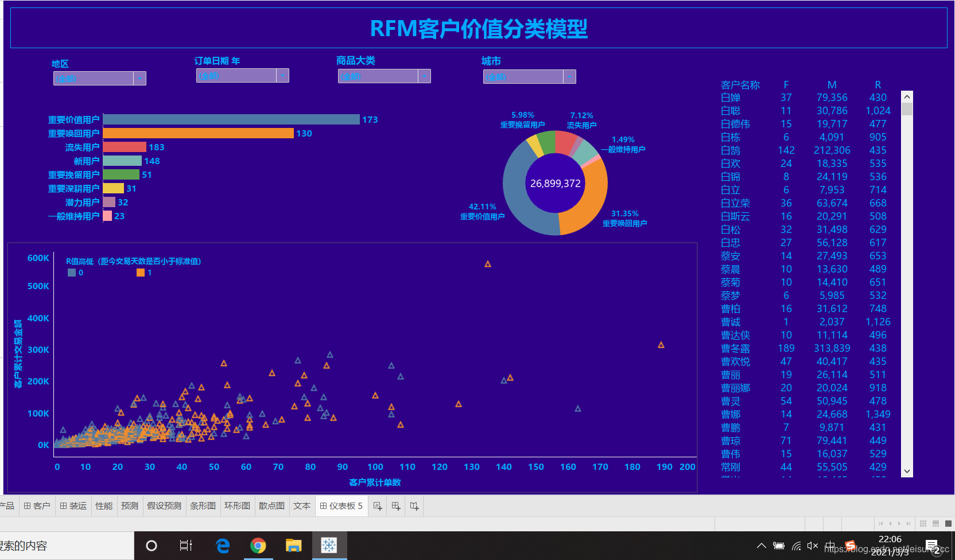Open the 城市 filter dropdown
This screenshot has width=955, height=560.
click(x=570, y=76)
